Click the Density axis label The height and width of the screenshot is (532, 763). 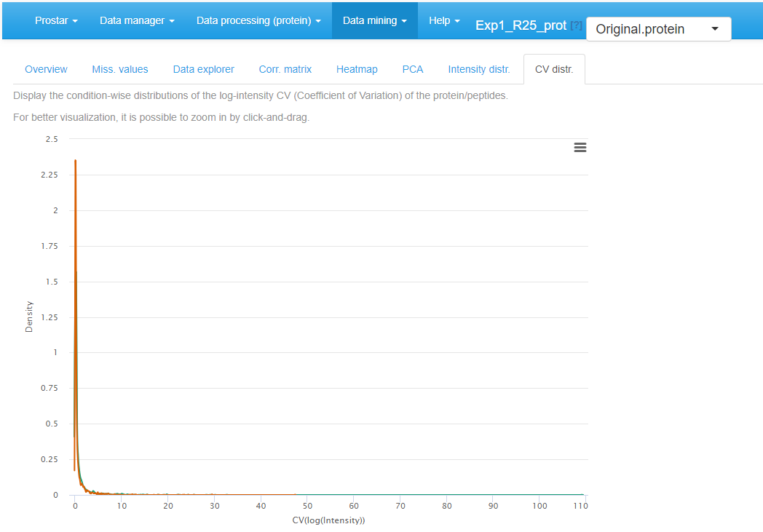[29, 317]
